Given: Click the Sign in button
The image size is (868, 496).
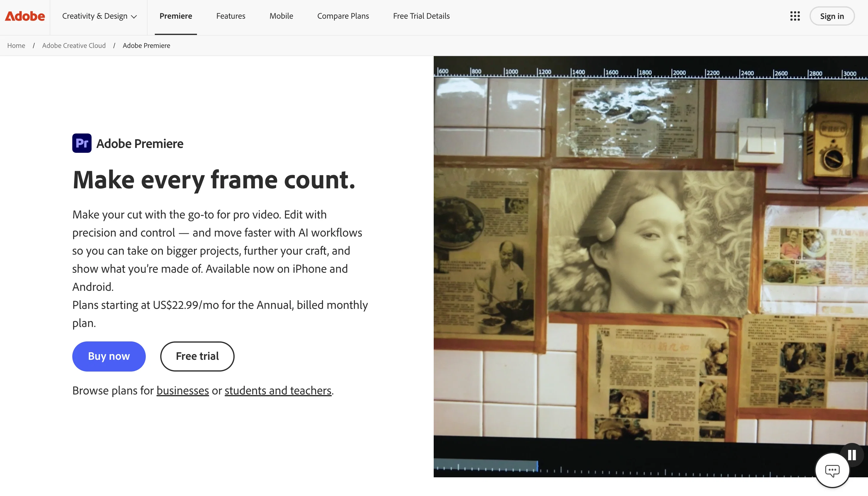Looking at the screenshot, I should 832,16.
